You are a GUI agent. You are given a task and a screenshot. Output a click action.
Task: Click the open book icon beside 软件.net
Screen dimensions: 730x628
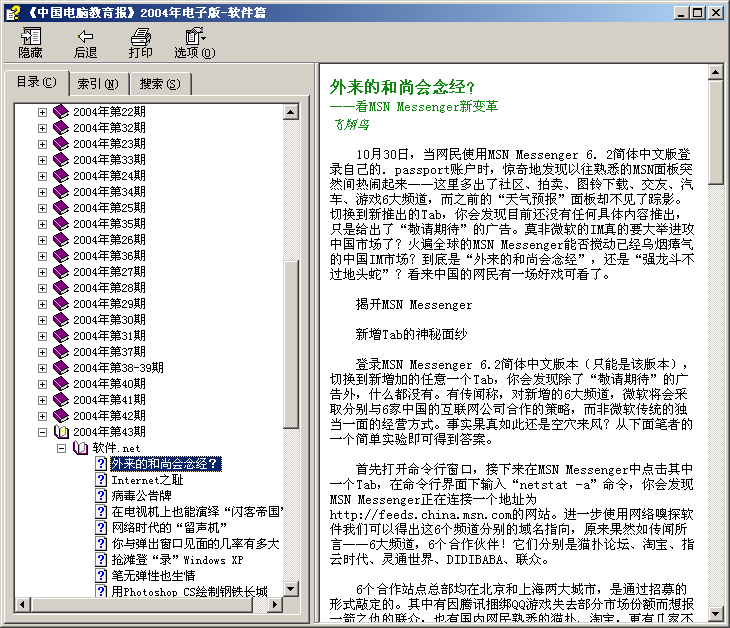tap(81, 448)
